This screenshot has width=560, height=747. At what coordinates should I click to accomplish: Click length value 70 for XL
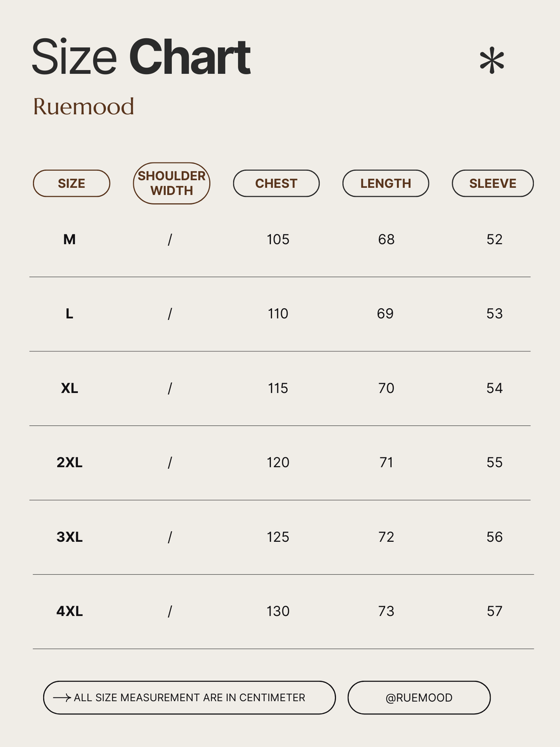coord(386,388)
